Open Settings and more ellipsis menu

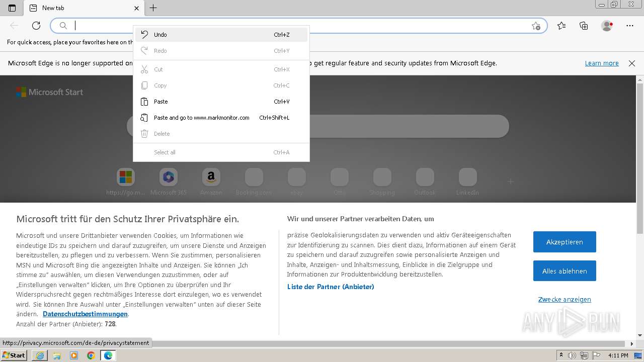tap(630, 26)
